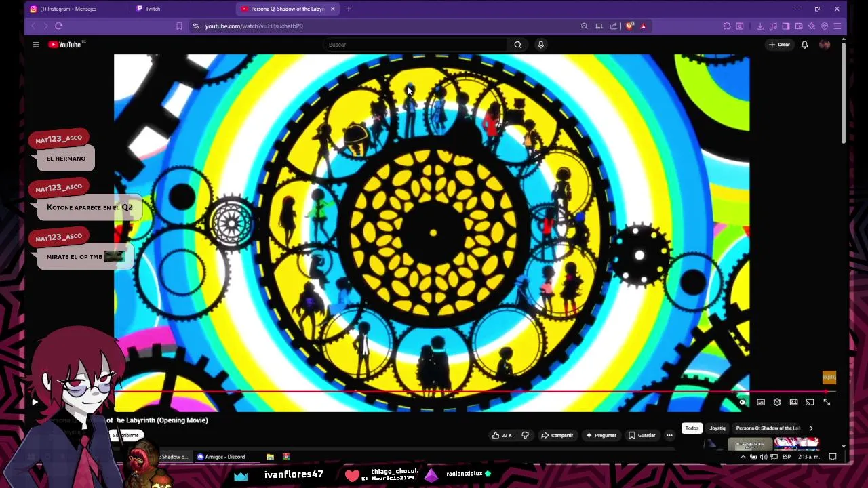Show more filter chips with right chevron
The width and height of the screenshot is (868, 488).
pyautogui.click(x=811, y=428)
